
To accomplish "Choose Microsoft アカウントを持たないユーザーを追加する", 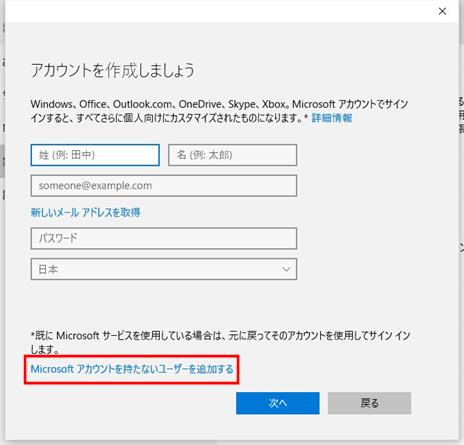I will 132,369.
